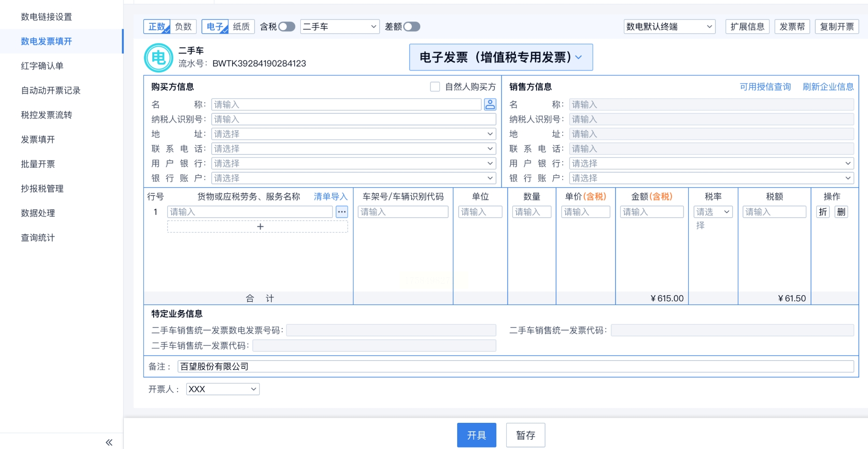
Task: Click the 删 delete icon in row
Action: (841, 212)
